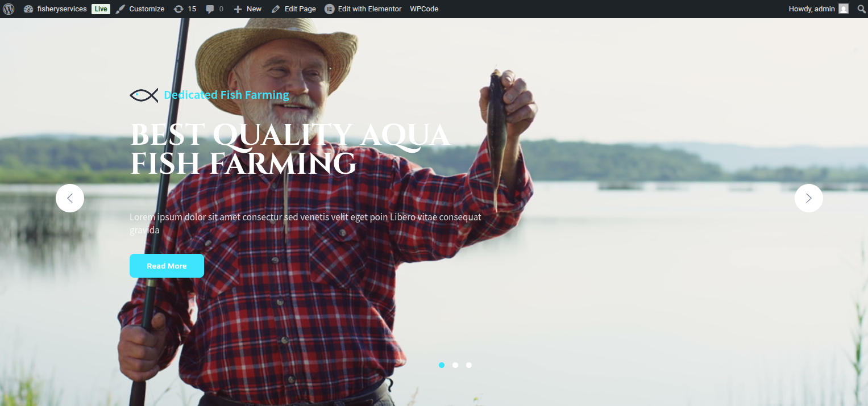Image resolution: width=868 pixels, height=406 pixels.
Task: Click the Live status badge
Action: coord(101,9)
